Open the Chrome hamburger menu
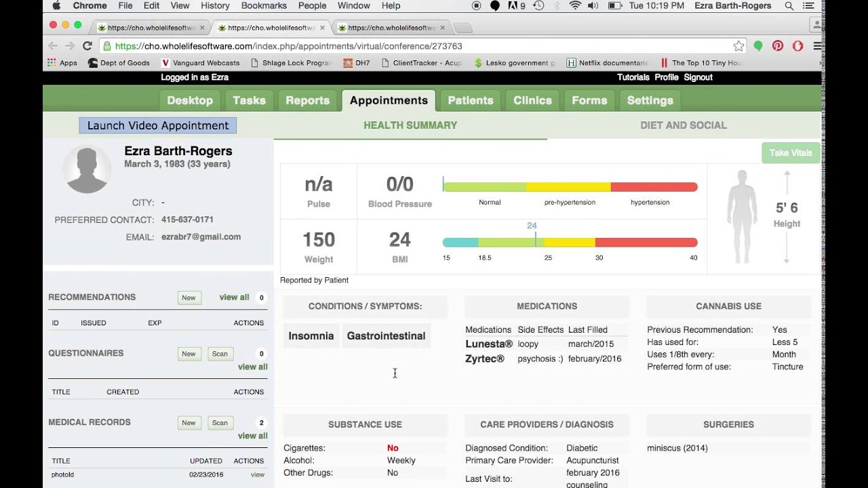868x488 pixels. coord(817,46)
